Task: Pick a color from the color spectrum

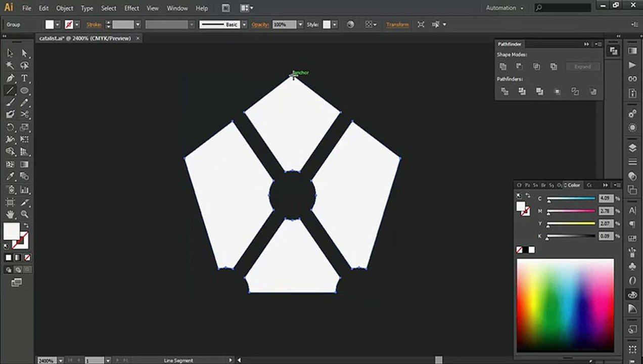Action: pos(565,305)
